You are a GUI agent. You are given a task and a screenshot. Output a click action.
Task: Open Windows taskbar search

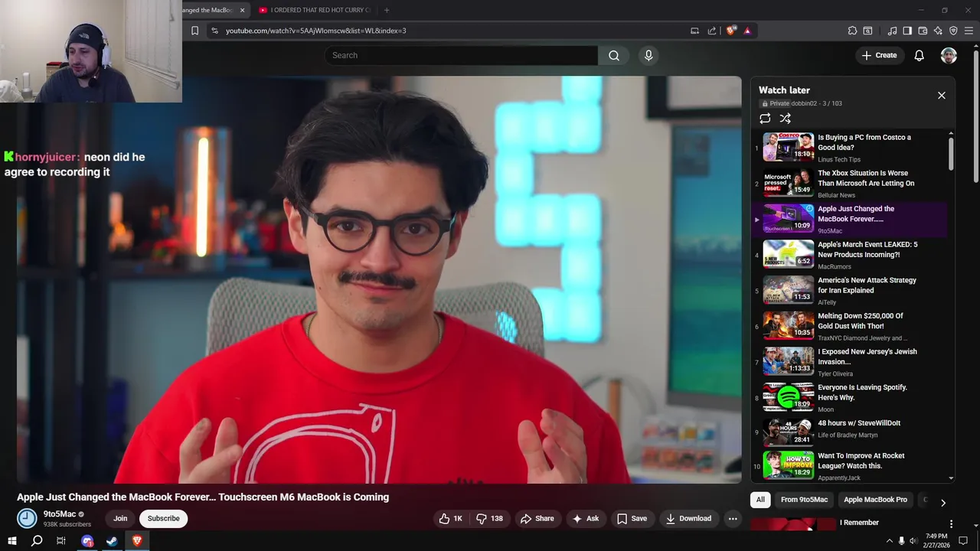[37, 541]
